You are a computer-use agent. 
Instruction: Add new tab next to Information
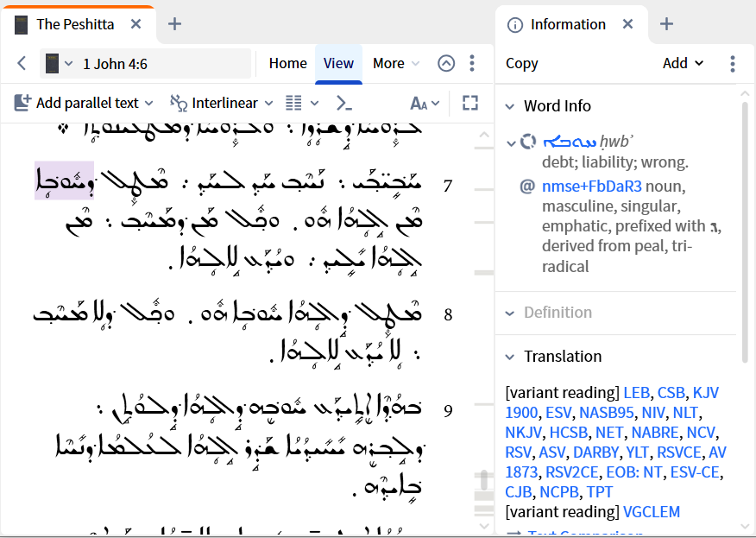(666, 24)
